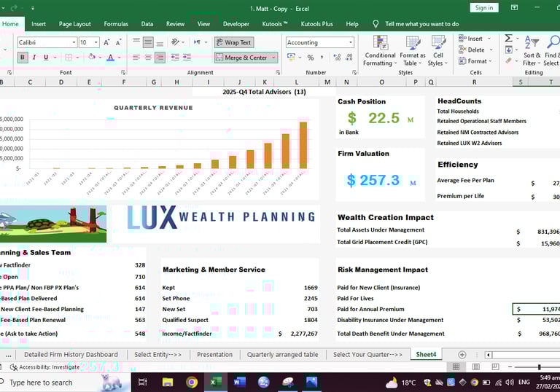Toggle Wrap Text on the cell
The image size is (560, 392).
coord(234,42)
